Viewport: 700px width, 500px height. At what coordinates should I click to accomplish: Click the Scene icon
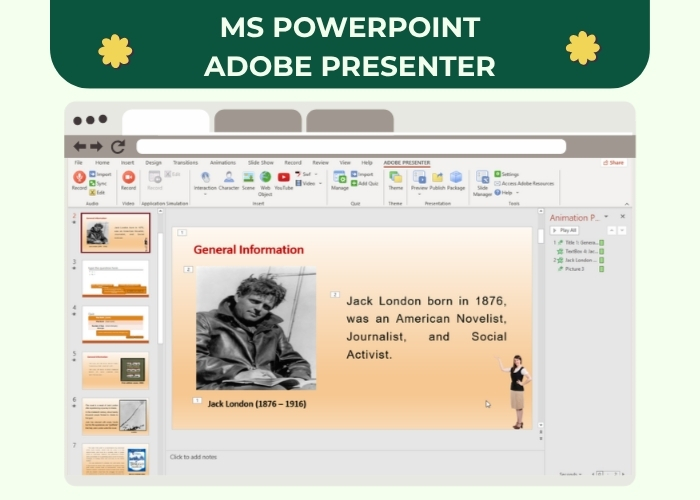248,177
